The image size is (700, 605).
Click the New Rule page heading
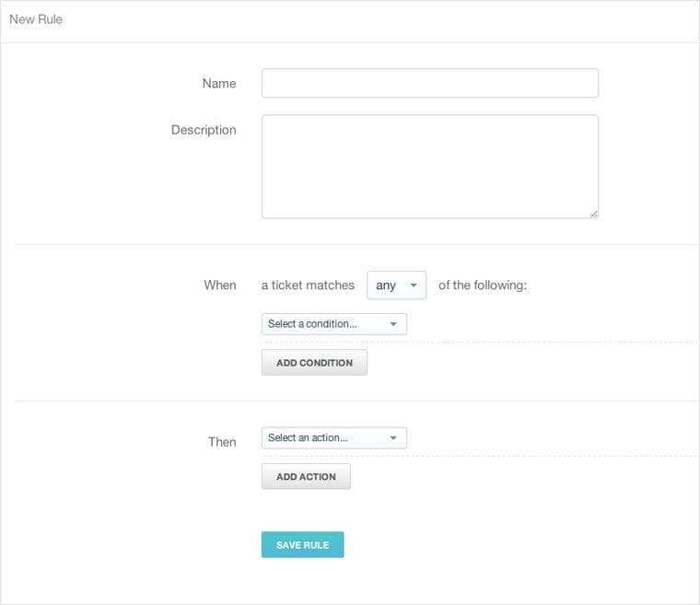[36, 19]
